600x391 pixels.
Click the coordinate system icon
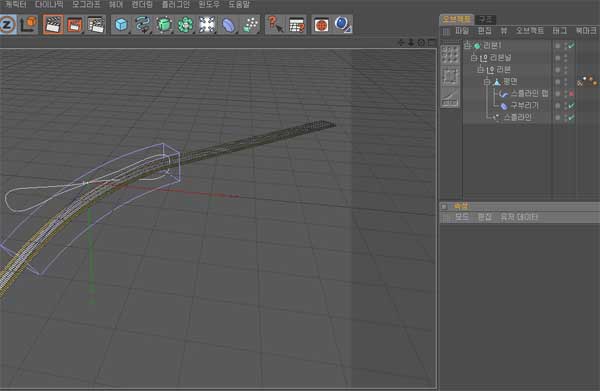point(28,25)
